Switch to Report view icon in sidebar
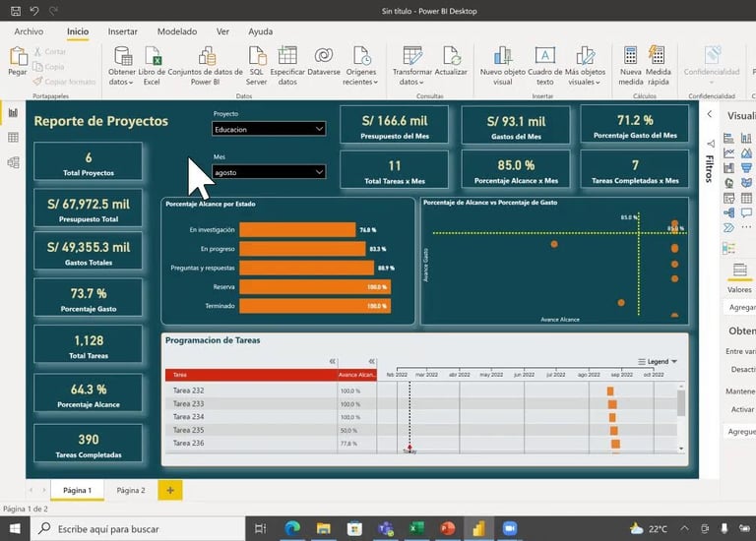Image resolution: width=756 pixels, height=541 pixels. [13, 113]
